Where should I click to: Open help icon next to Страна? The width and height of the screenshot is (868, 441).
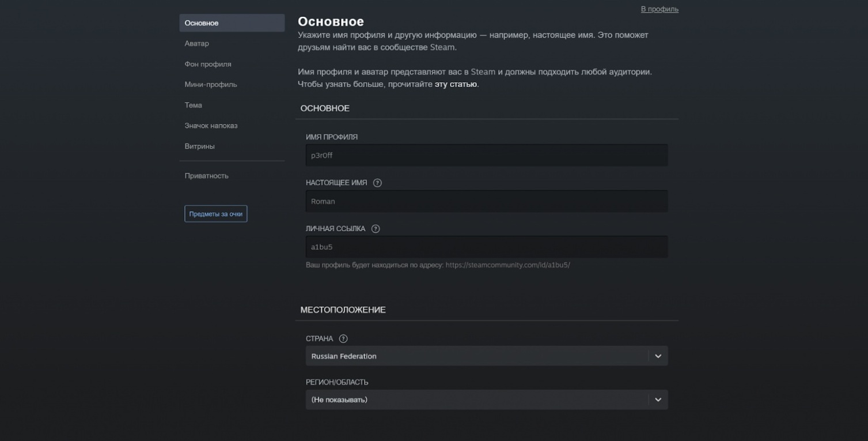pos(343,338)
